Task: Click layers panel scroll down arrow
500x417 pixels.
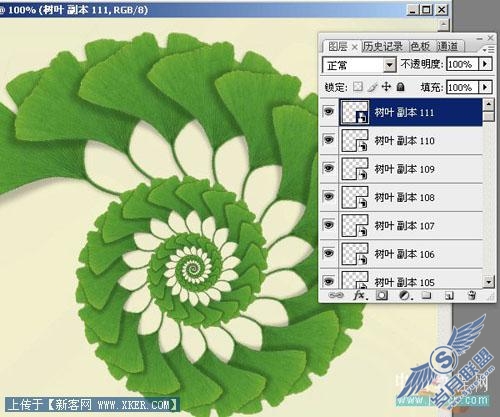Action: click(x=488, y=282)
